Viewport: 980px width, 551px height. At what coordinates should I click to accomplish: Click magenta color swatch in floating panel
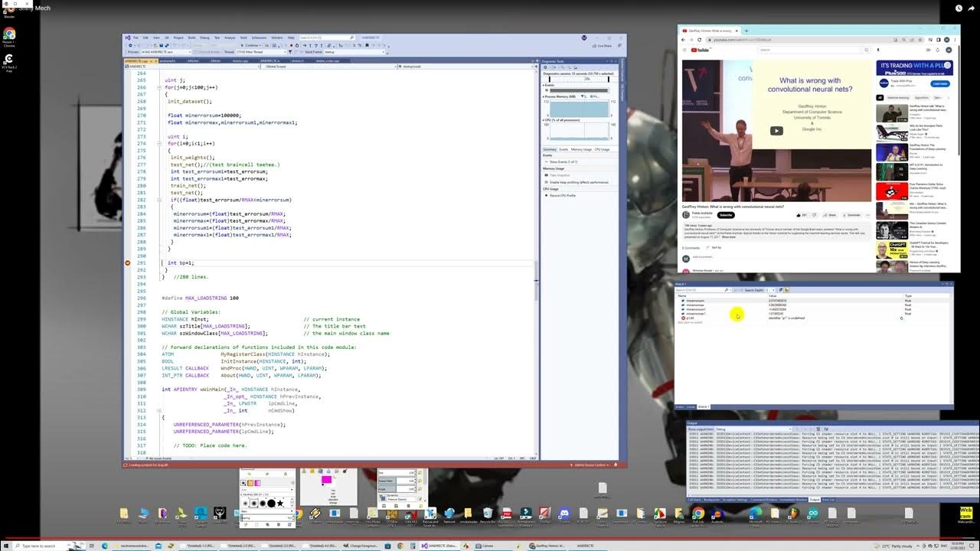tap(326, 480)
